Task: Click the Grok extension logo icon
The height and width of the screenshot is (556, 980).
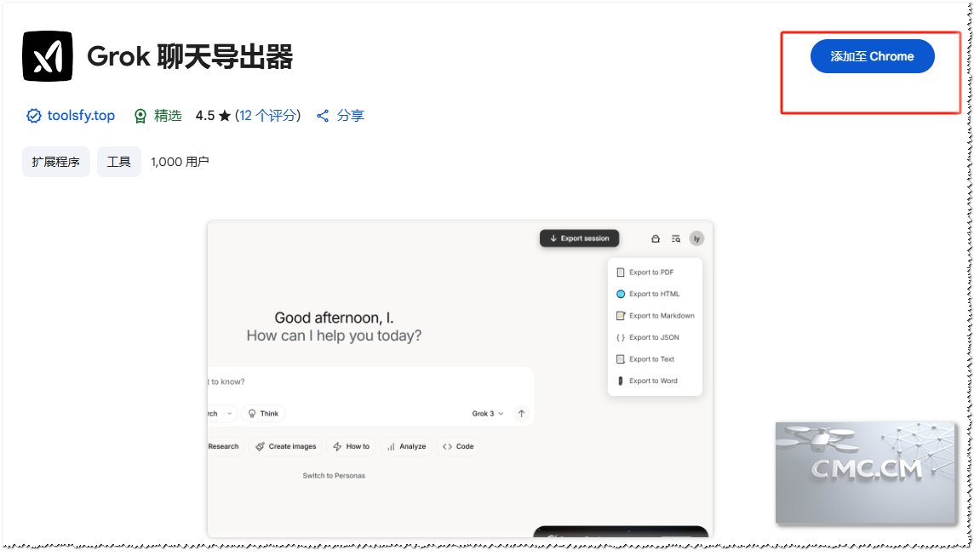Action: tap(48, 56)
